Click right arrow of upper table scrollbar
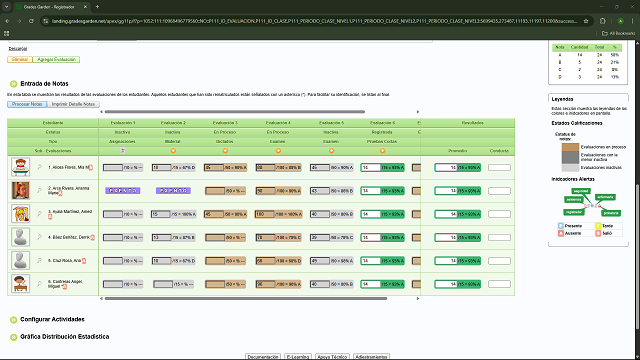 [418, 111]
